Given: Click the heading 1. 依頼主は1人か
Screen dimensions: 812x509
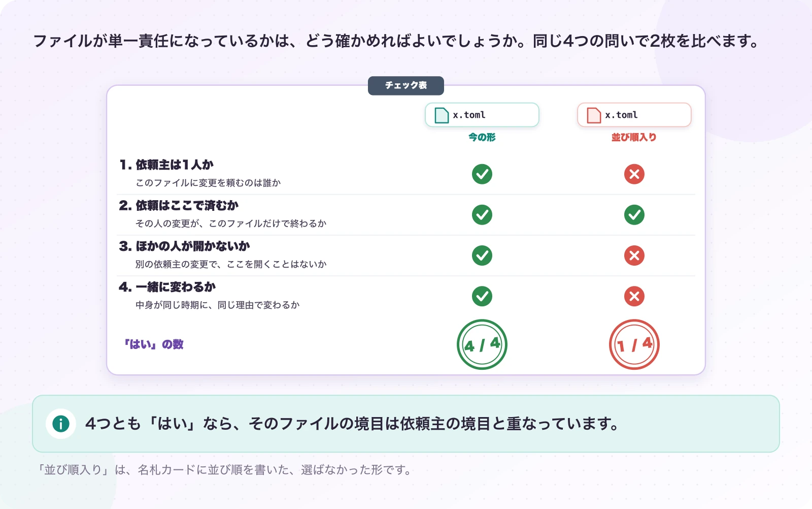Looking at the screenshot, I should (166, 165).
